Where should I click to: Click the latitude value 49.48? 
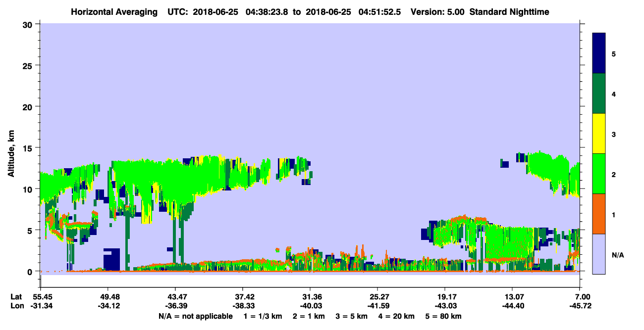(108, 297)
